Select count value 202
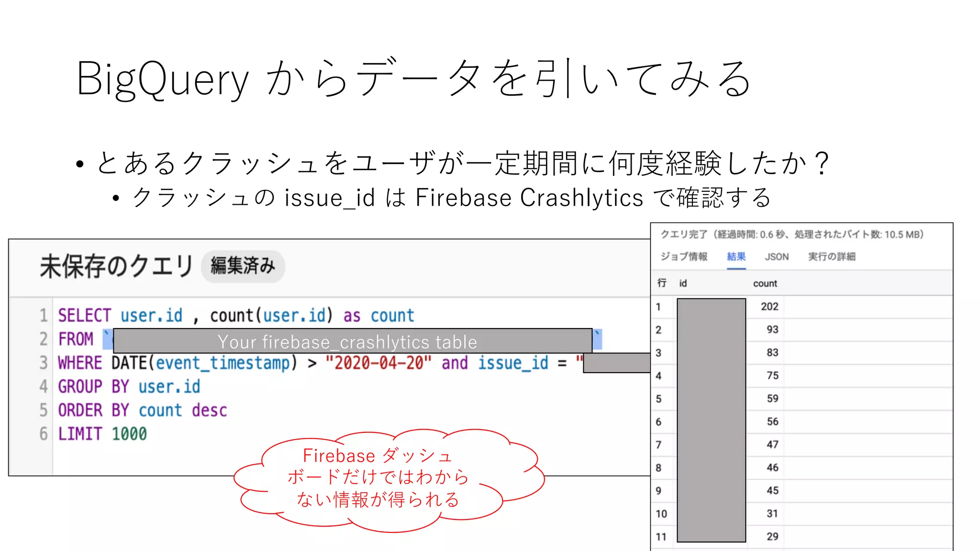The height and width of the screenshot is (551, 980). point(769,307)
